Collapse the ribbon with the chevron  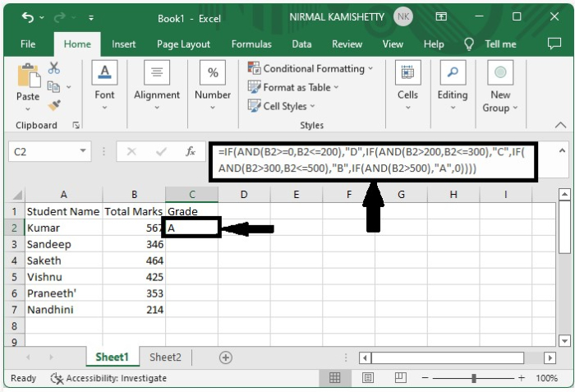coord(560,125)
